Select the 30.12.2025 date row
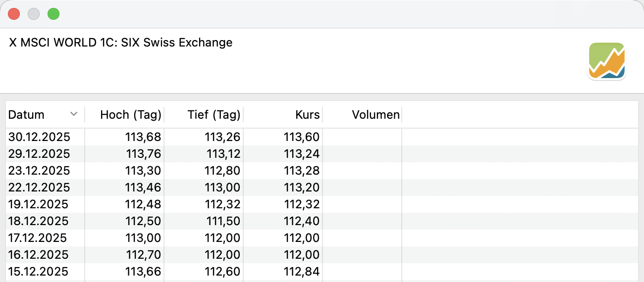 (x=39, y=137)
